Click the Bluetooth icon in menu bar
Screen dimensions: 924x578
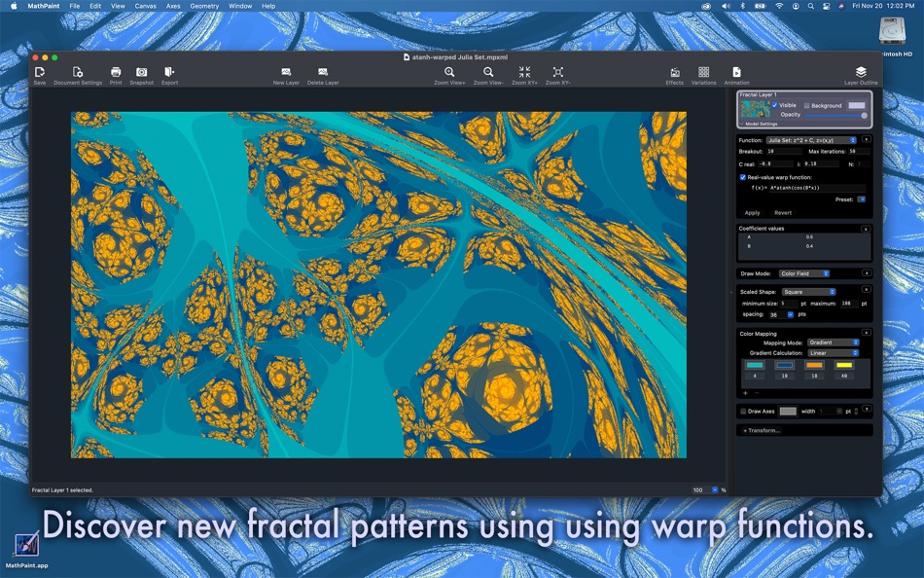(742, 6)
